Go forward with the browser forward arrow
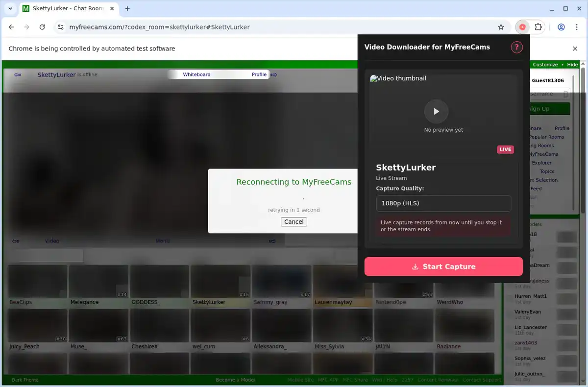This screenshot has width=588, height=387. [26, 27]
